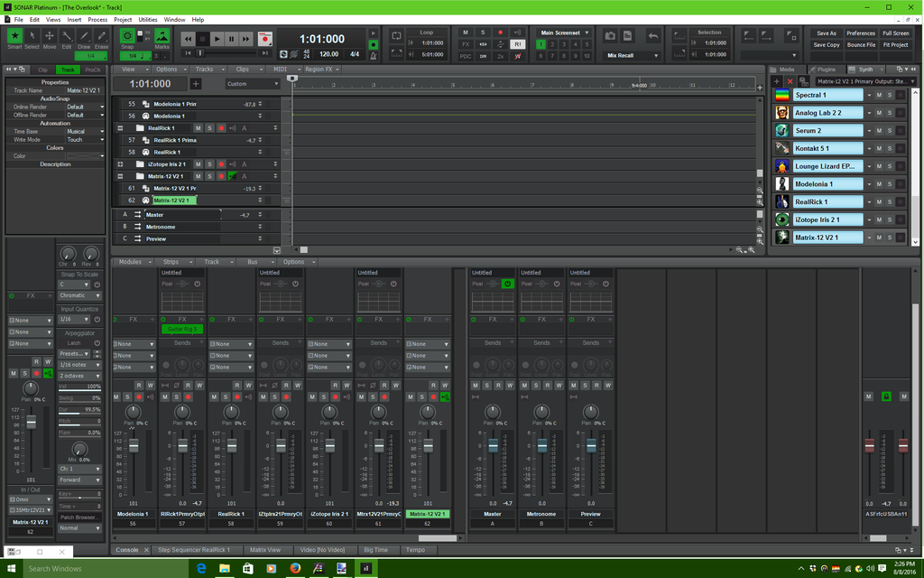The image size is (924, 578).
Task: Click the Master bus volume fader
Action: tap(493, 446)
